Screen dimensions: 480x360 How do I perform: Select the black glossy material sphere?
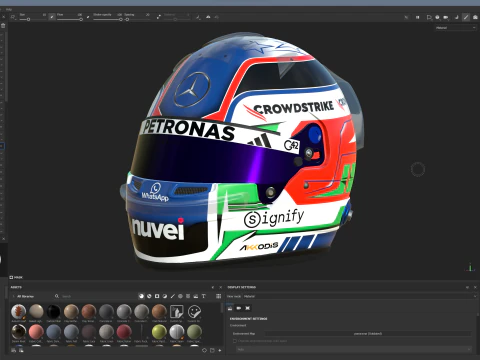click(53, 312)
